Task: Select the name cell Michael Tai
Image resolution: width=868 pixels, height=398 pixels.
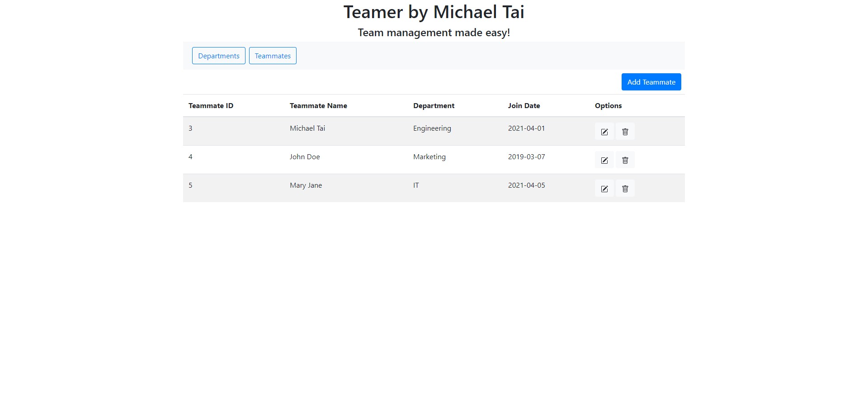Action: (x=307, y=128)
